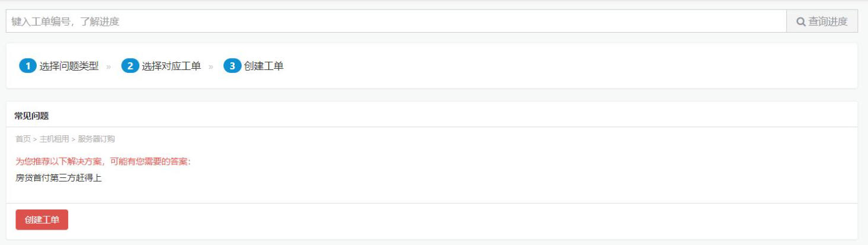Go to the 创建工单 step label
Viewport: 868px width, 245px height.
point(264,66)
